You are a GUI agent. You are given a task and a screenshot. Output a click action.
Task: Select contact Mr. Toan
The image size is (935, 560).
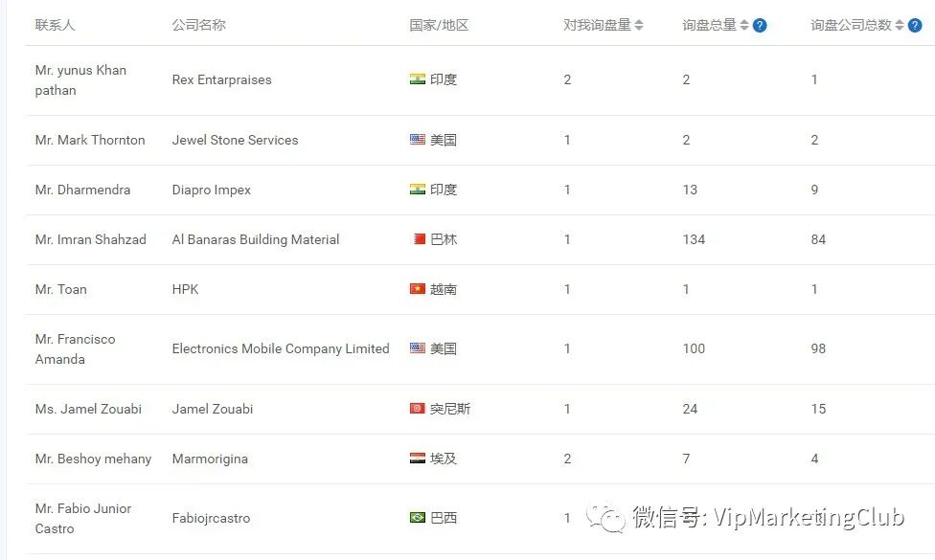coord(60,289)
